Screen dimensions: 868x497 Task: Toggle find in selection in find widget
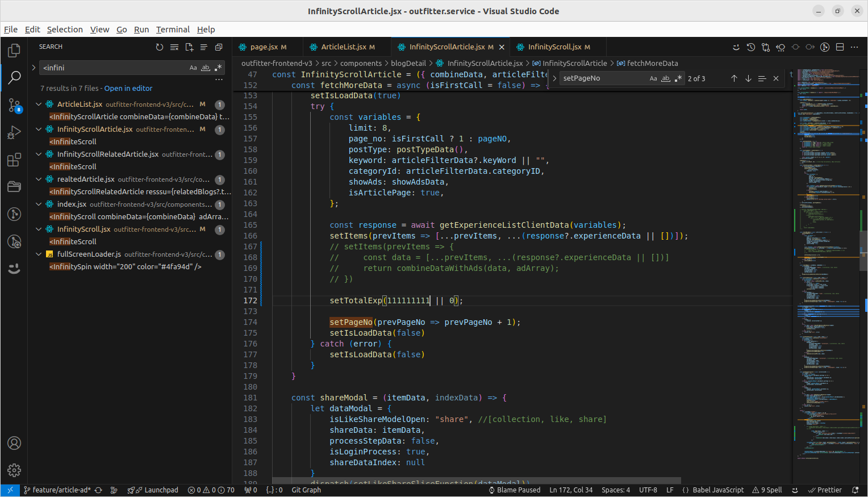click(762, 78)
